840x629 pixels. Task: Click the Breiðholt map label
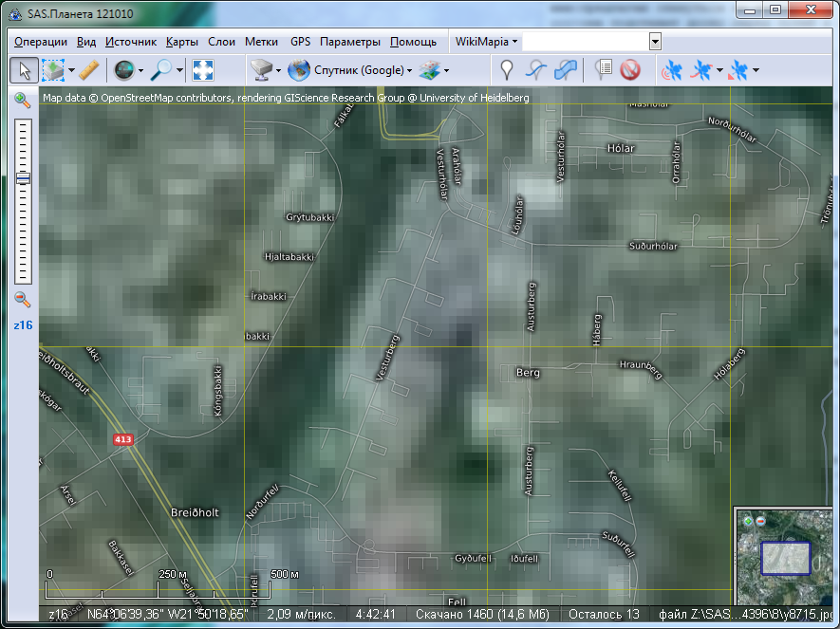click(x=195, y=513)
